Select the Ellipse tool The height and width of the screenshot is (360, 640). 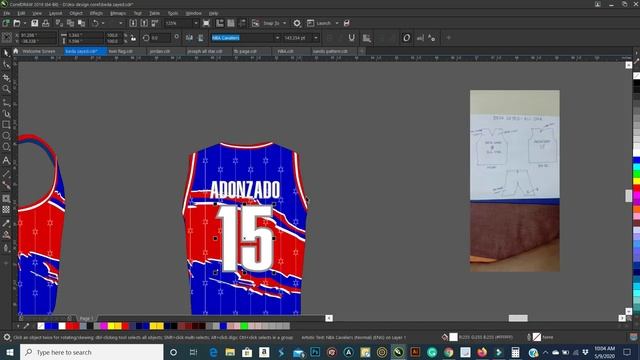point(6,136)
